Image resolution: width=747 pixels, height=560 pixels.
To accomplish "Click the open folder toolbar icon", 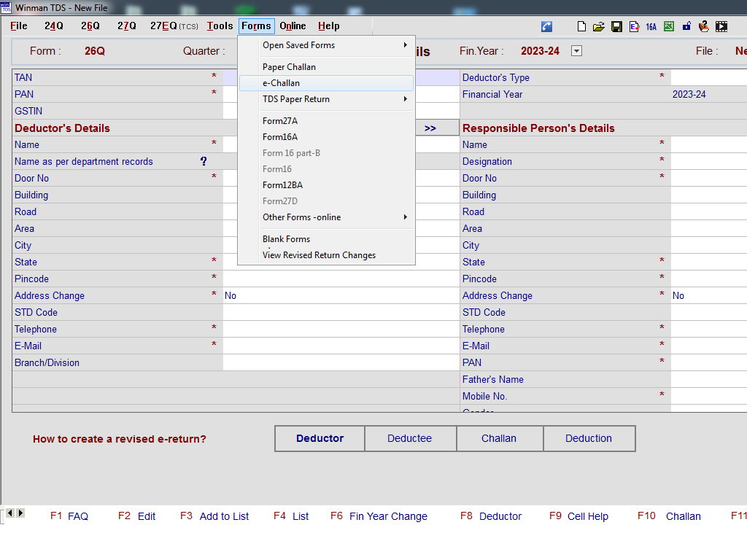I will pos(598,26).
